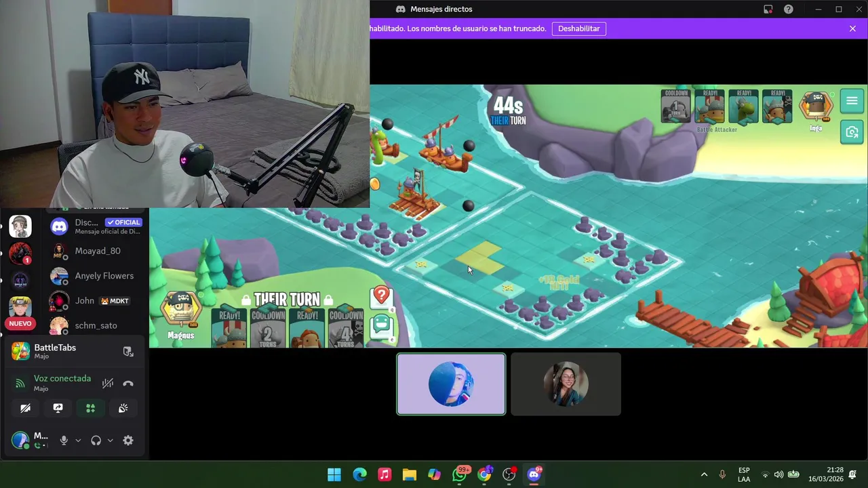
Task: Select opponent's pirate viking ship card
Action: [x=777, y=106]
